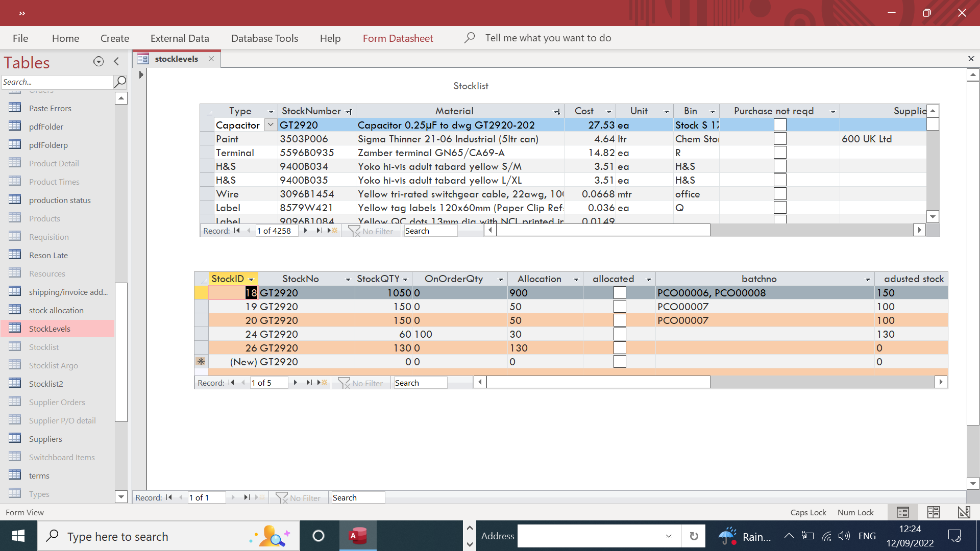
Task: Expand the Capacitor Type combo box
Action: point(271,125)
